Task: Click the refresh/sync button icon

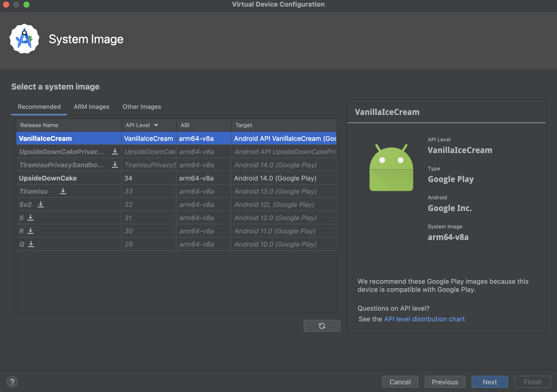Action: point(321,326)
